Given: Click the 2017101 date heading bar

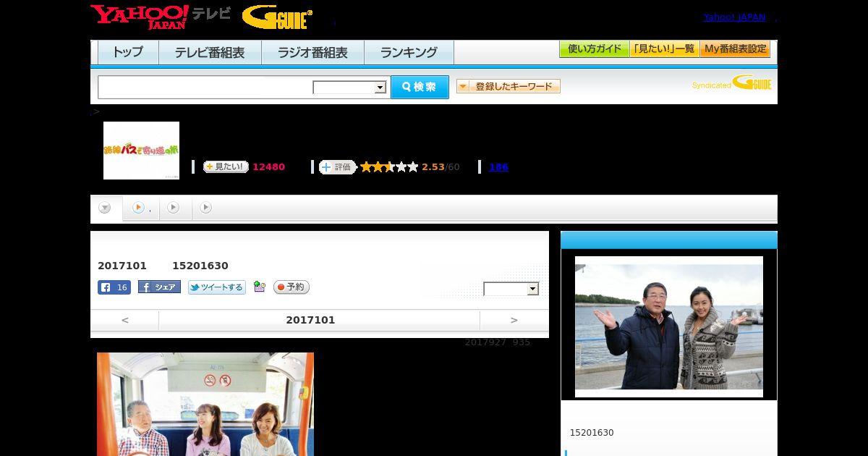Looking at the screenshot, I should [x=319, y=320].
